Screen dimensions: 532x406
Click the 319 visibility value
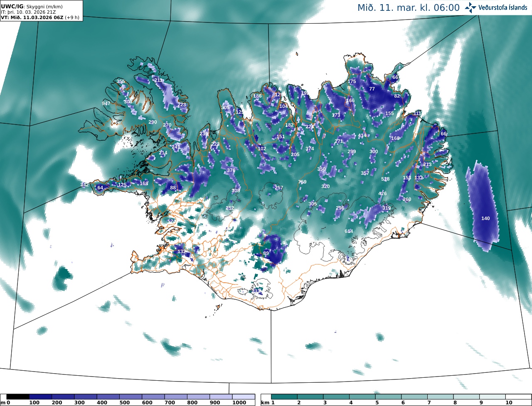click(x=387, y=208)
